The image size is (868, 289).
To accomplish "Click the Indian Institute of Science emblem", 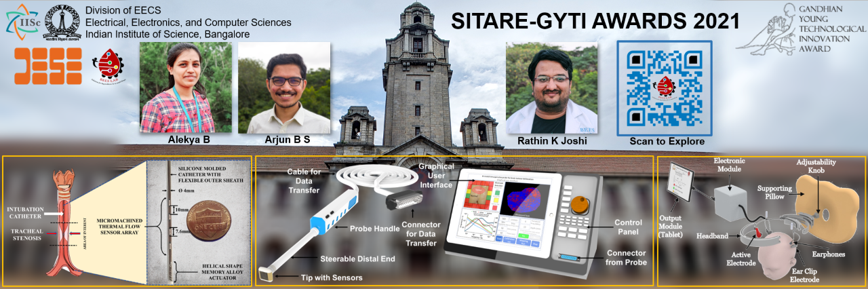I will (x=62, y=21).
